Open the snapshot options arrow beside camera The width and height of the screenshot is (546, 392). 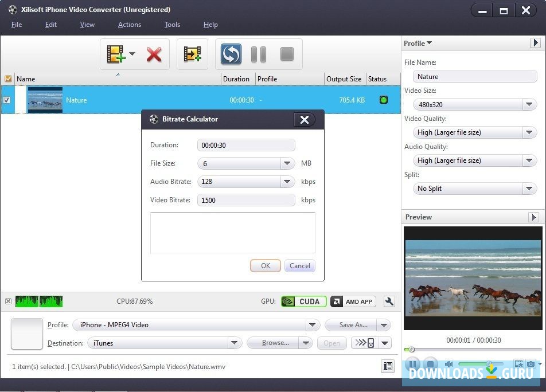[x=540, y=364]
